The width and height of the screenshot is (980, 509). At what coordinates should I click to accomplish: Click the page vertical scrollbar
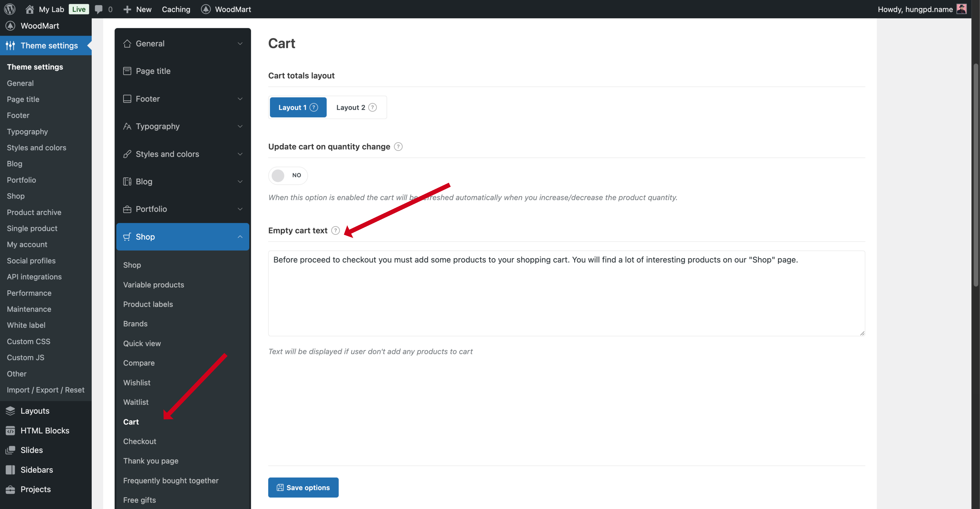tap(976, 175)
